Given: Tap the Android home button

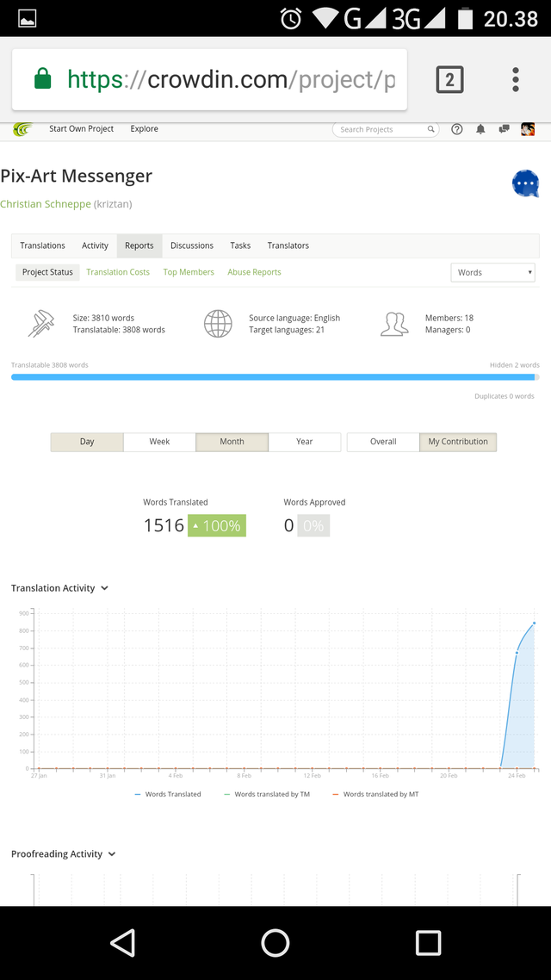Looking at the screenshot, I should click(x=275, y=942).
